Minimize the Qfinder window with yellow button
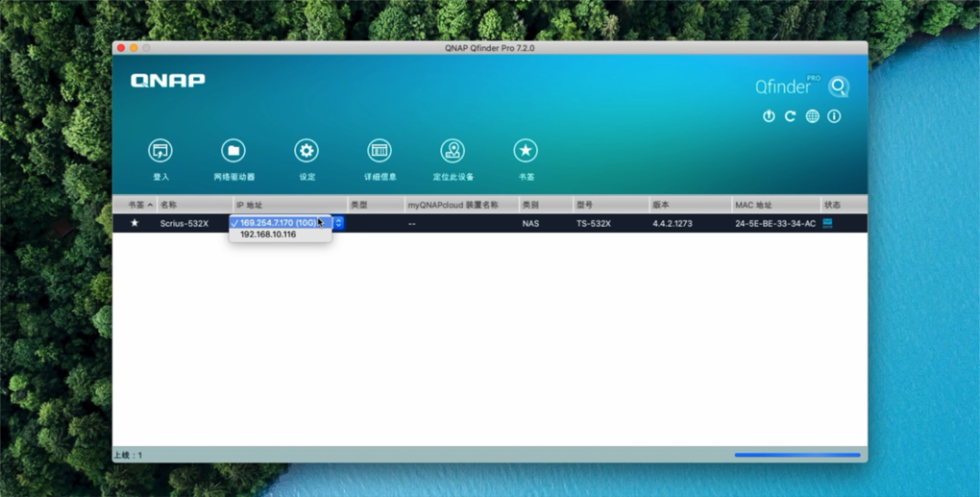Screen dimensions: 980x497 pyautogui.click(x=133, y=48)
